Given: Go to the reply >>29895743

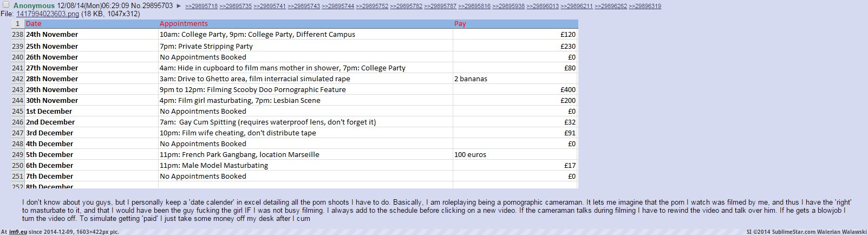Looking at the screenshot, I should (304, 6).
